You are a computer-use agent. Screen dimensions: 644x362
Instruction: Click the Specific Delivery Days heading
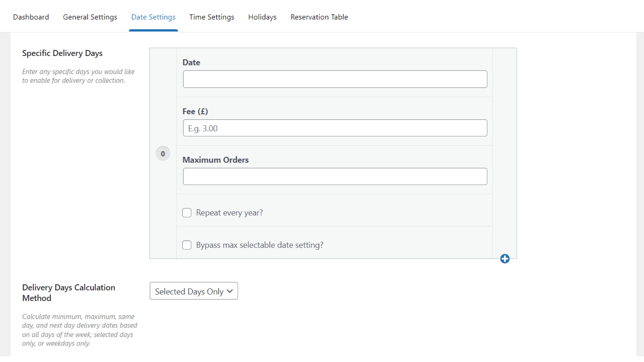pos(62,53)
